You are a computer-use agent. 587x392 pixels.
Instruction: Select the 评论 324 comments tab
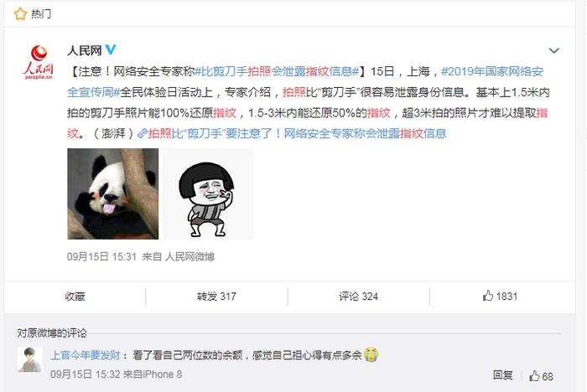tap(358, 297)
